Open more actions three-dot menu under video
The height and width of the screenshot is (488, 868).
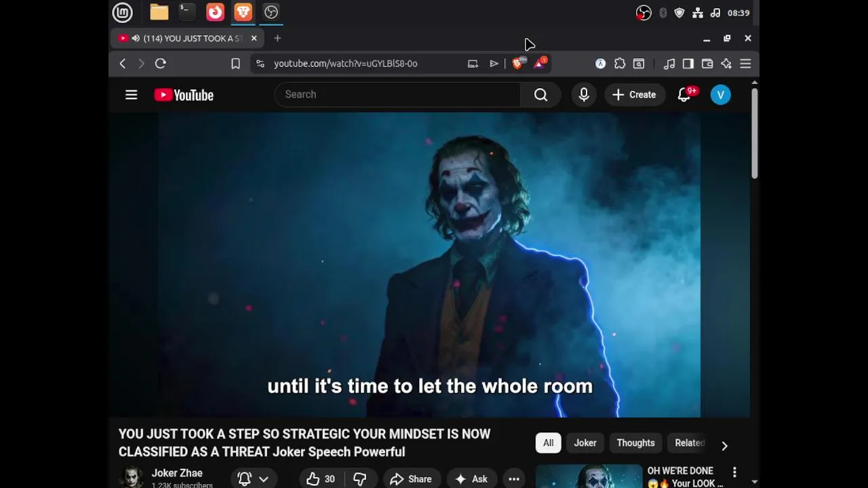point(514,479)
